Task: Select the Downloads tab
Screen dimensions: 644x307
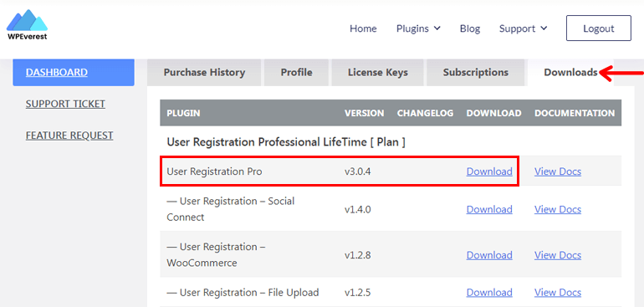Action: click(x=570, y=72)
